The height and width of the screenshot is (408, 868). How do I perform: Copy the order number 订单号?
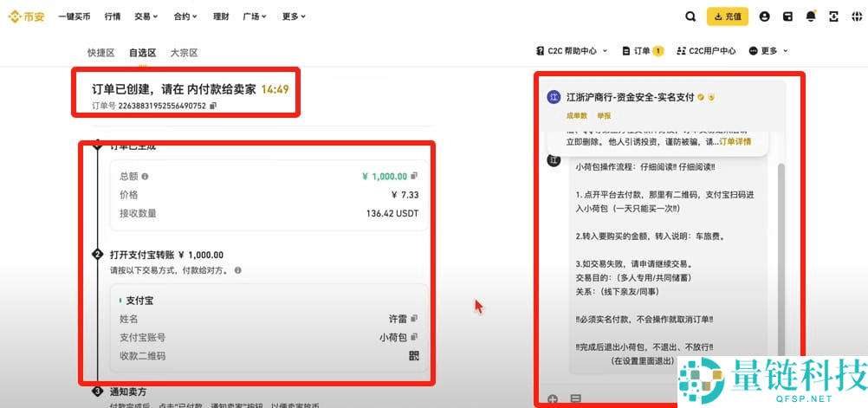(x=213, y=105)
